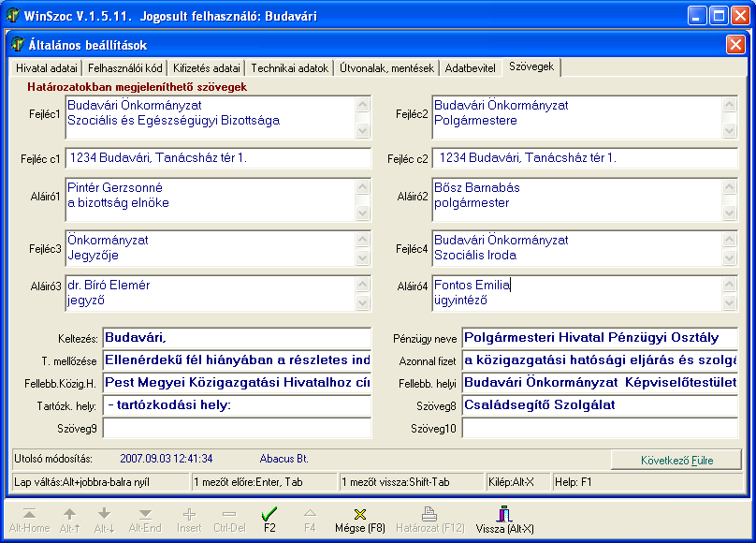Image resolution: width=756 pixels, height=543 pixels.
Task: Focus the Fejléc c1 address field
Action: point(218,157)
